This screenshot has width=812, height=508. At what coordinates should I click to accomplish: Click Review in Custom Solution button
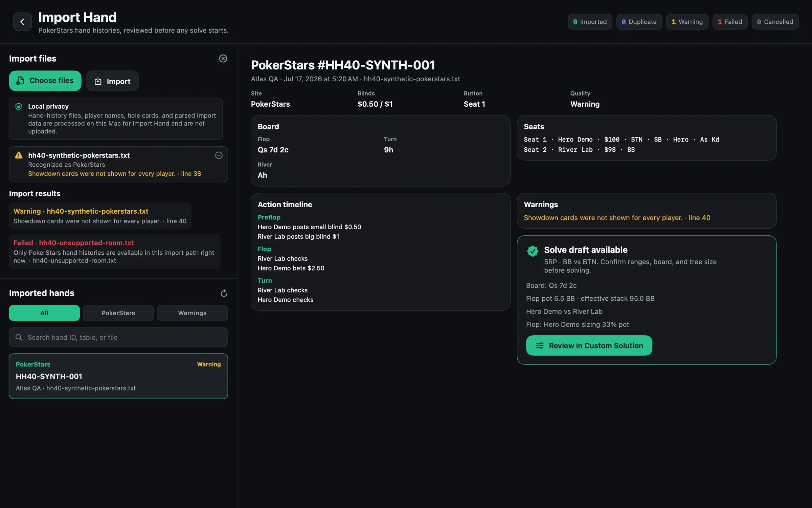(589, 345)
